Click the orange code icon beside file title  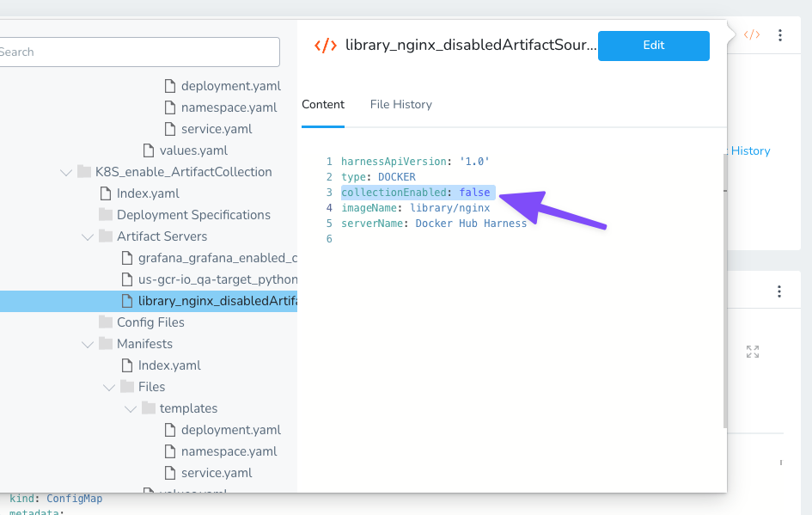[326, 46]
